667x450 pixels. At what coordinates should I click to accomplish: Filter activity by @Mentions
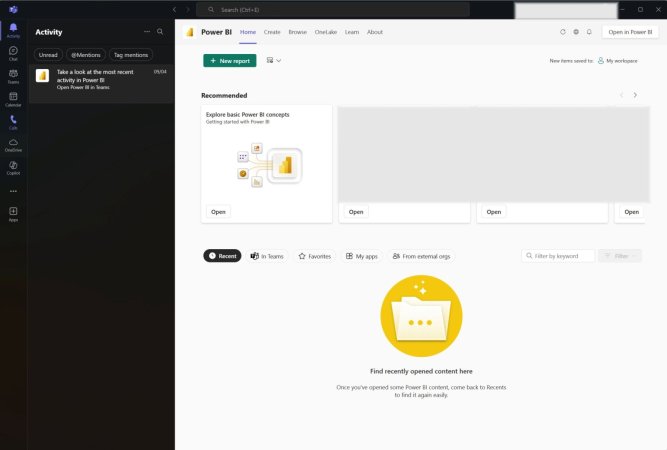(86, 55)
